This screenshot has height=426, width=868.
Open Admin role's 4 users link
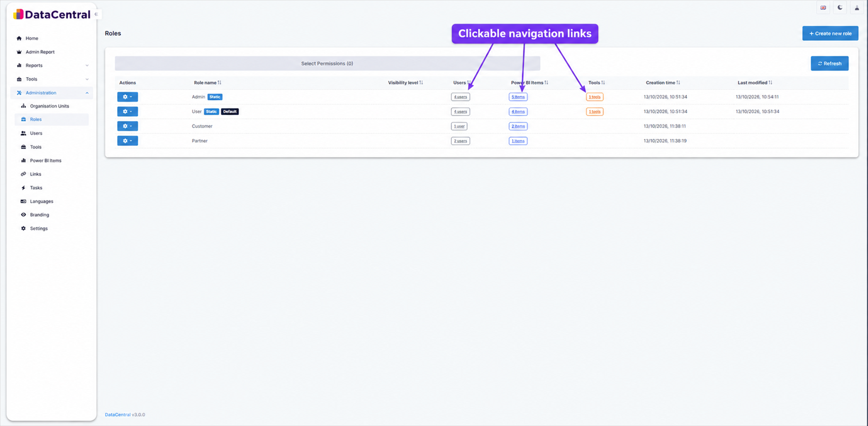[x=460, y=97]
